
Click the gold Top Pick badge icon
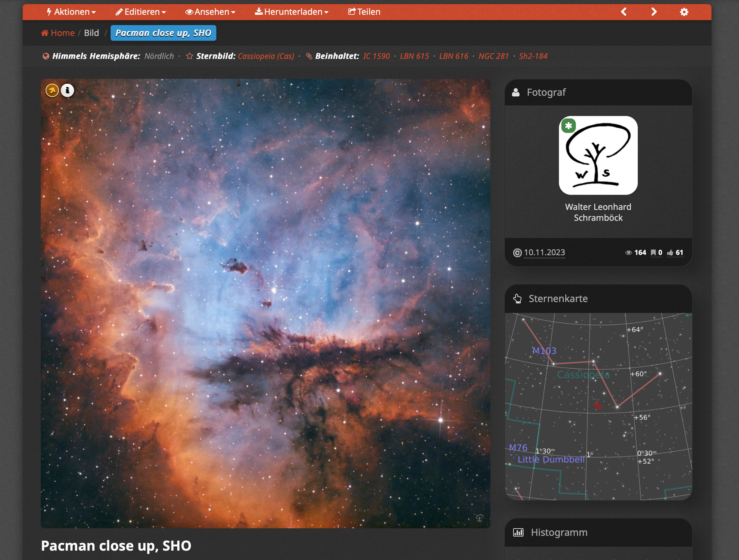click(x=52, y=91)
